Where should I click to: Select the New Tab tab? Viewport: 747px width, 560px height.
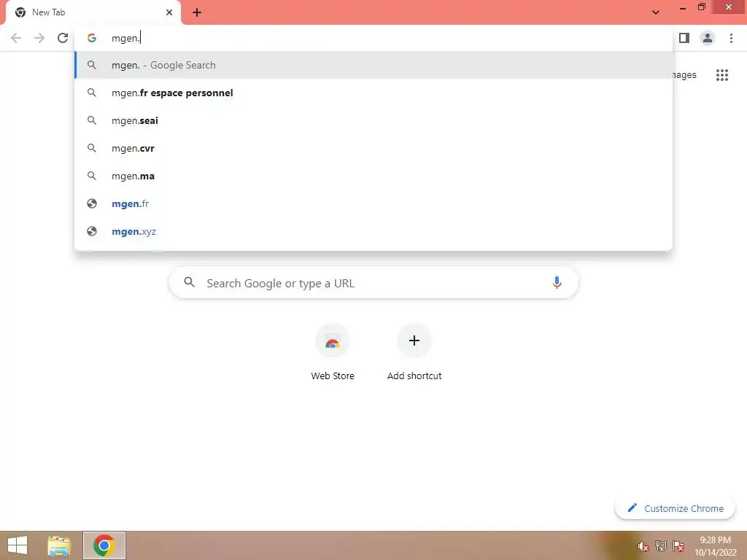click(x=93, y=12)
